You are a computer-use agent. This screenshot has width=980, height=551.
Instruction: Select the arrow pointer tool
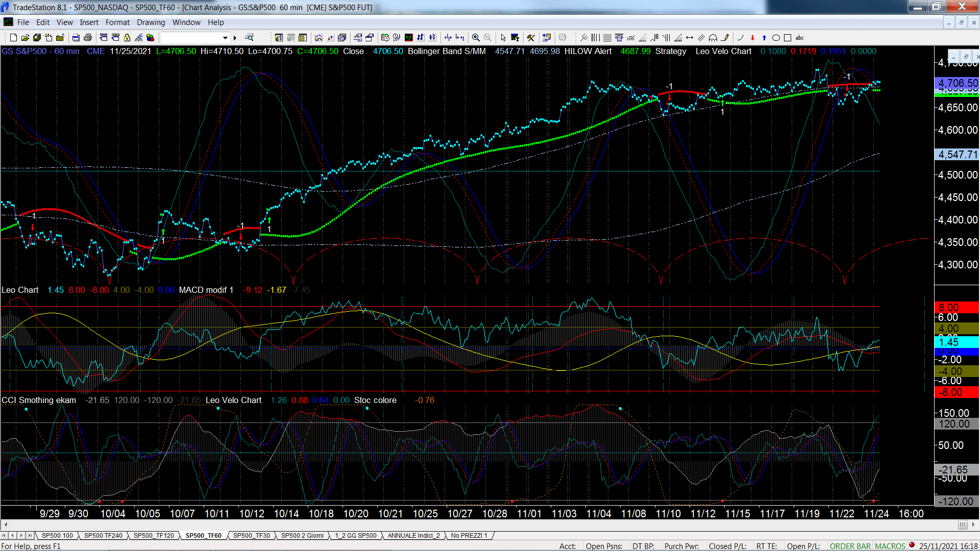click(x=503, y=38)
